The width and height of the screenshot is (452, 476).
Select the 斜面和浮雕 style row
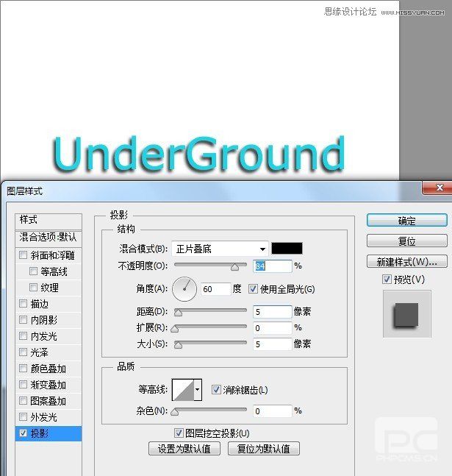click(x=49, y=255)
